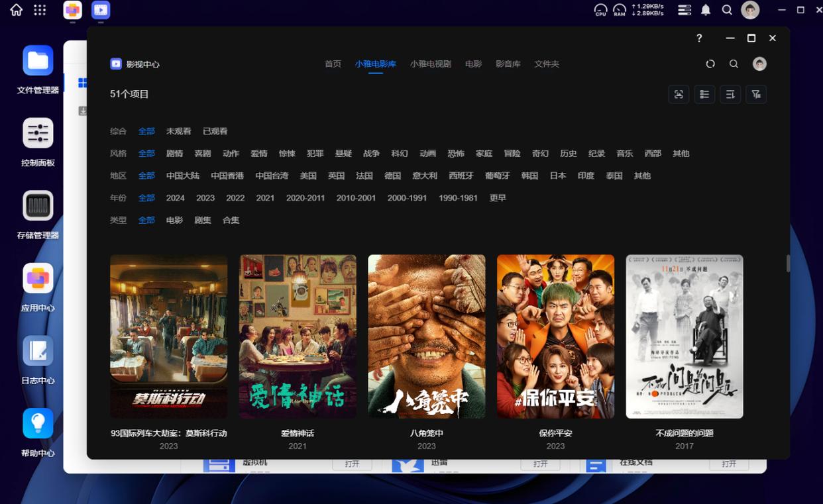Filter by years 2010-2001
Screen dimensions: 823x504
click(356, 198)
